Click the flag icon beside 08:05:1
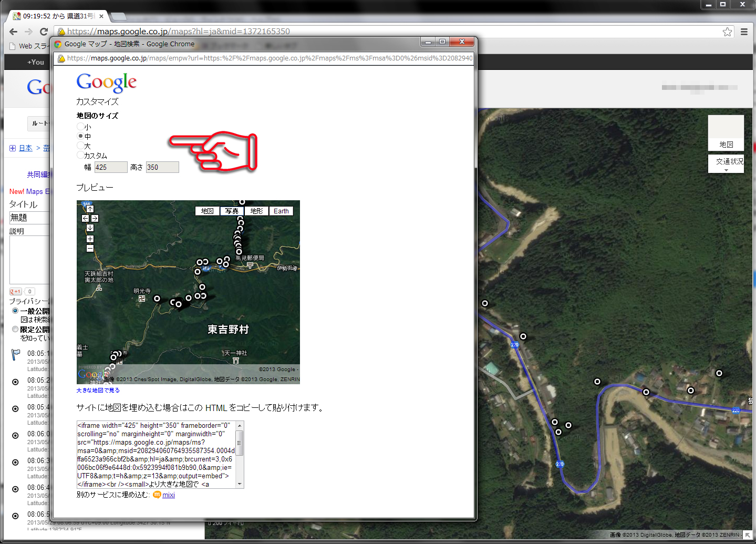This screenshot has width=756, height=544. click(16, 355)
